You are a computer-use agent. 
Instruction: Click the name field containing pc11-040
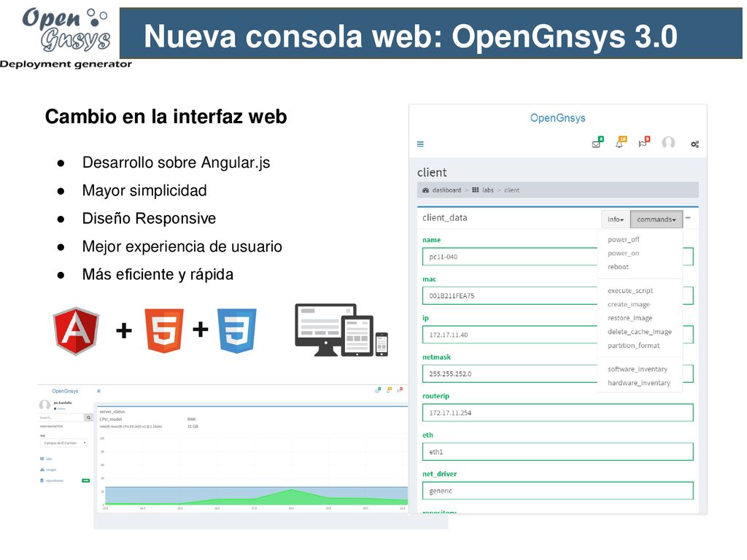pyautogui.click(x=558, y=257)
